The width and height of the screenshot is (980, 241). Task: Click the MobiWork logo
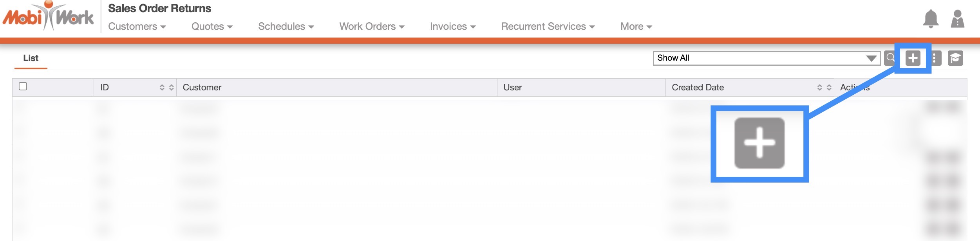(48, 16)
